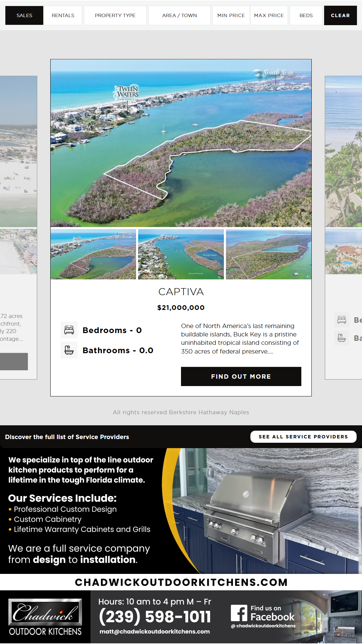
Task: Click the Chadwick Outdoor Kitchens logo
Action: pos(45,617)
